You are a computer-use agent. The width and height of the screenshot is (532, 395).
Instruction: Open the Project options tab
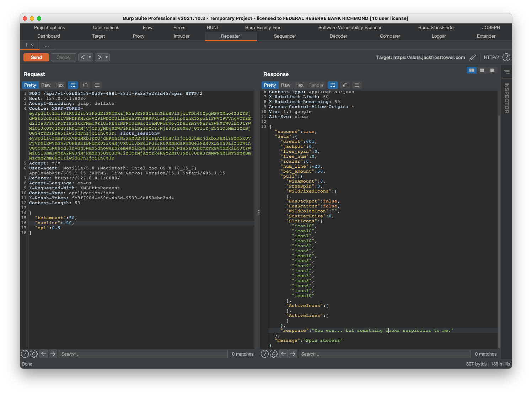pos(49,27)
